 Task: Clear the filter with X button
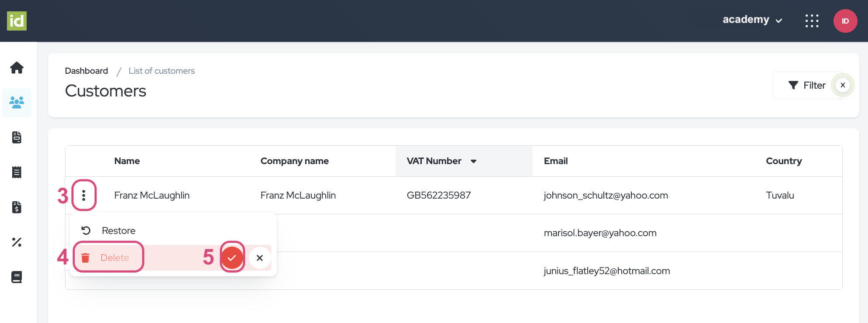843,85
